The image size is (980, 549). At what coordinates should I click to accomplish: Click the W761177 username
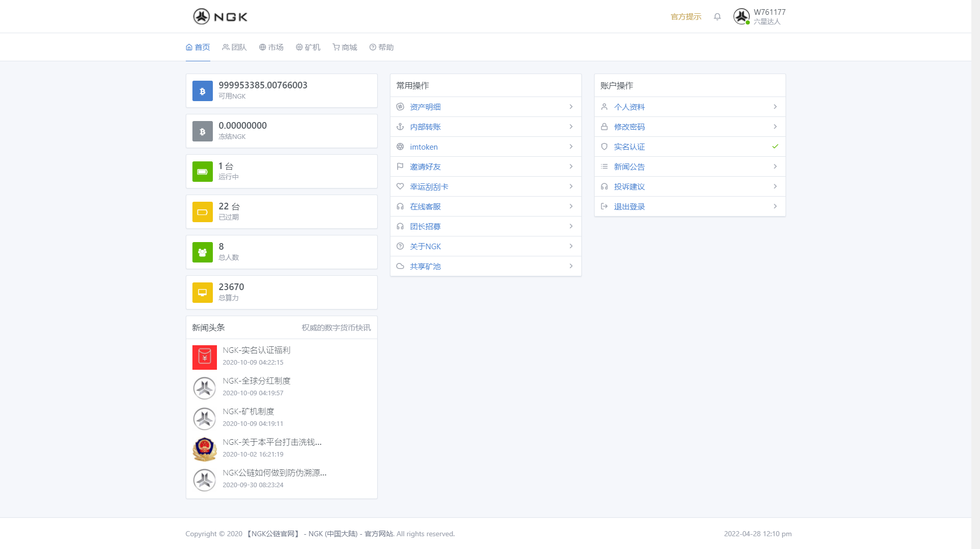(770, 12)
